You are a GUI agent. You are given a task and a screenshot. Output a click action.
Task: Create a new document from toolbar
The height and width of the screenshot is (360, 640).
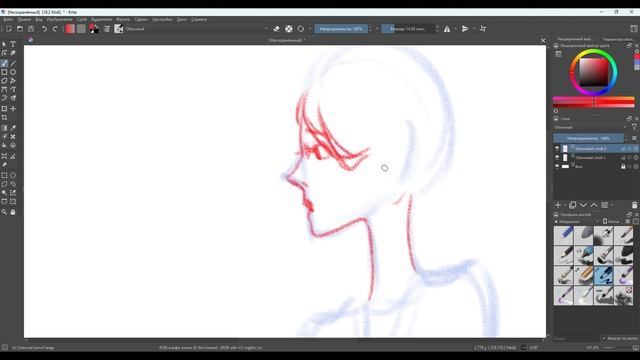9,29
